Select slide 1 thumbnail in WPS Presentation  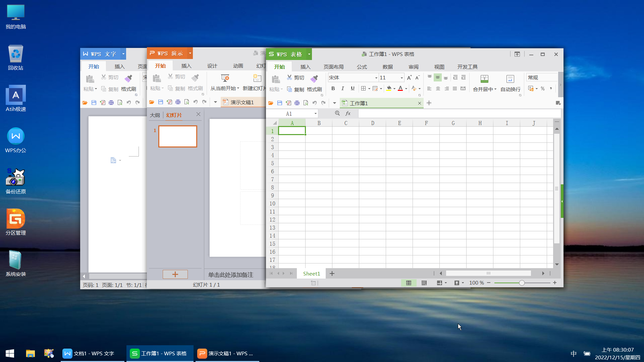coord(178,136)
